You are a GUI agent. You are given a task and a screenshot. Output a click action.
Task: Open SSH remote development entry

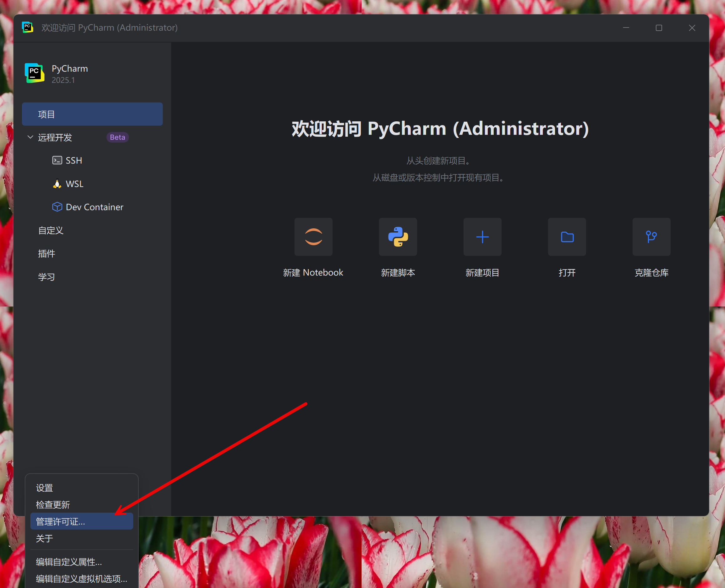[x=74, y=160]
